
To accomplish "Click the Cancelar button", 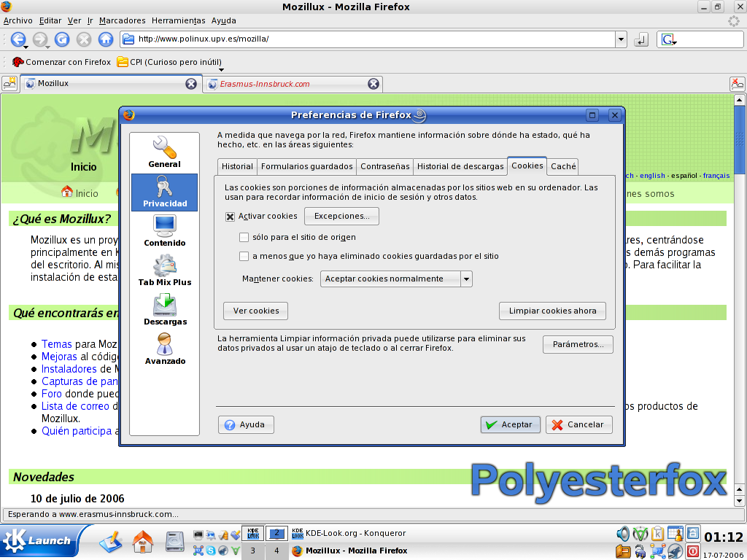I will (x=578, y=424).
